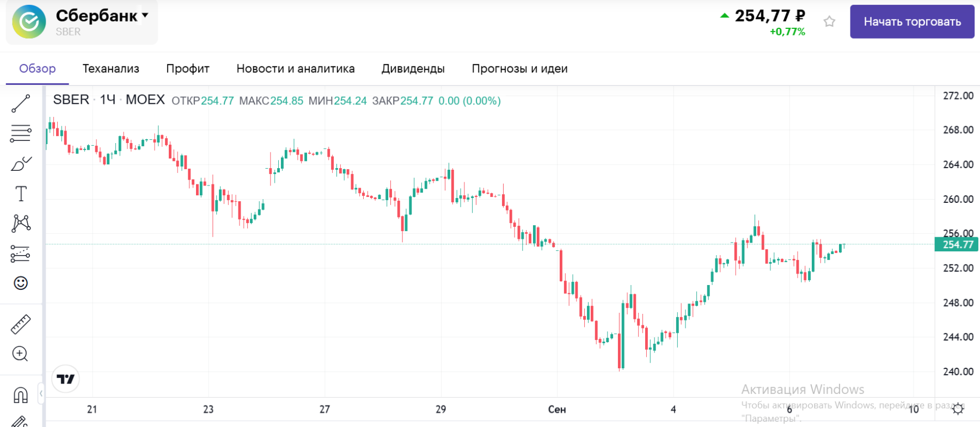Toggle magnet mode
This screenshot has width=980, height=427.
[x=21, y=395]
